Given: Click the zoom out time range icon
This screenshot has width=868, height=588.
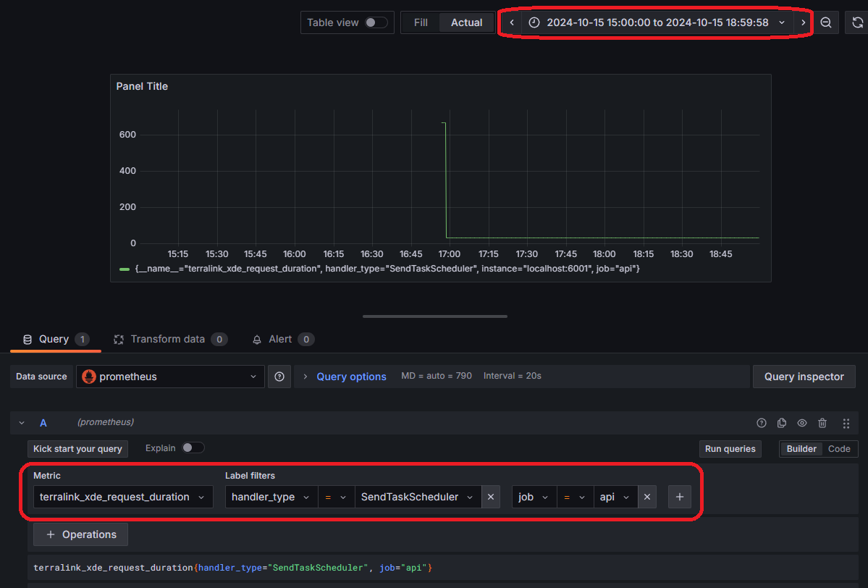Looking at the screenshot, I should [826, 22].
